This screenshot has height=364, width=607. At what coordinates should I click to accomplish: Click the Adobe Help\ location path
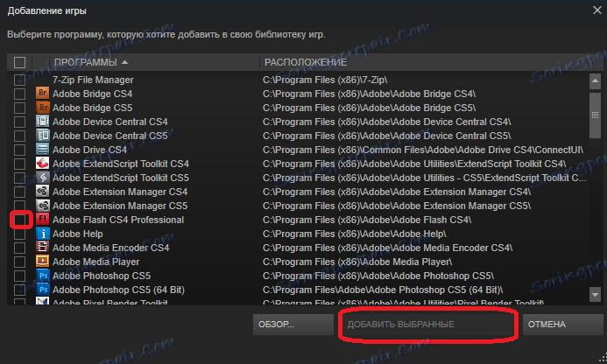click(355, 234)
